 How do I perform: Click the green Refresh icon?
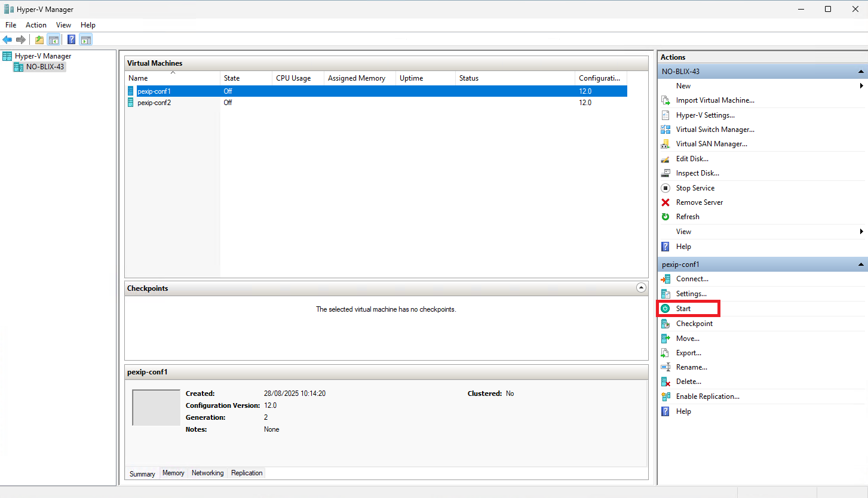pyautogui.click(x=665, y=217)
